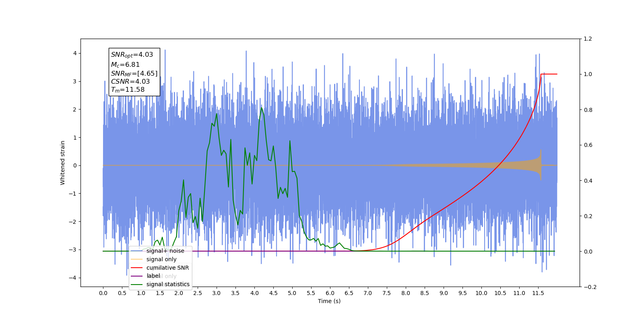Click the green signal statistics legend line swatch
The height and width of the screenshot is (322, 644).
[x=137, y=284]
